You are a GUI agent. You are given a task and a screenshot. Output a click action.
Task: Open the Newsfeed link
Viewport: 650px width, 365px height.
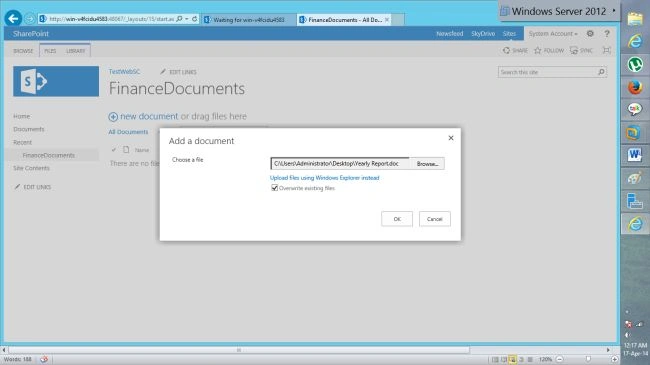click(x=449, y=34)
